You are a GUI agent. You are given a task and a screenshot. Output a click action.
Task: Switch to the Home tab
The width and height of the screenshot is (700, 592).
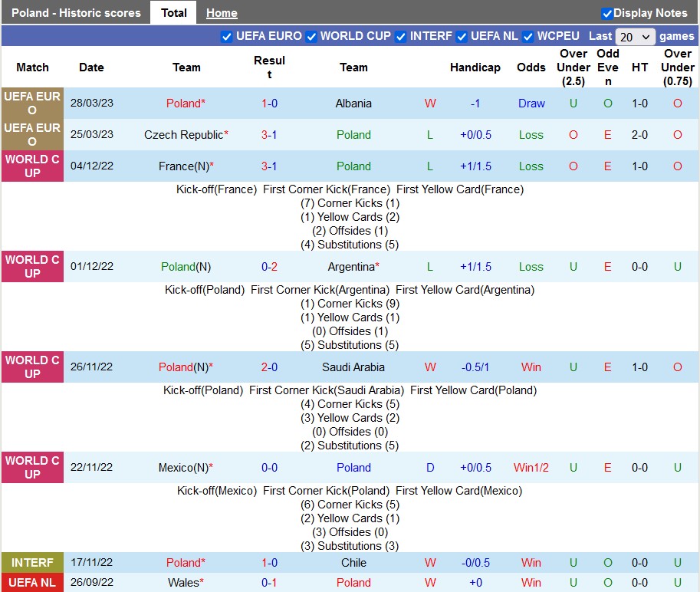pyautogui.click(x=222, y=13)
